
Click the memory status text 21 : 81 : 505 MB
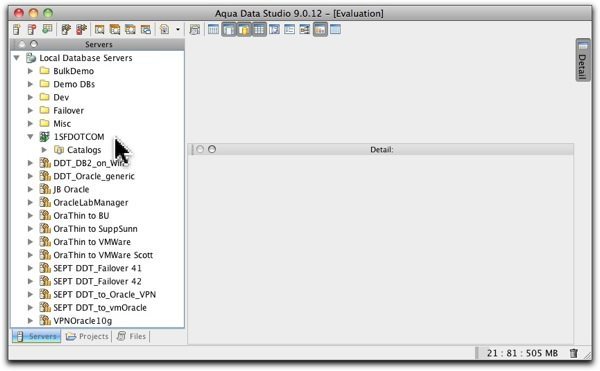[522, 353]
